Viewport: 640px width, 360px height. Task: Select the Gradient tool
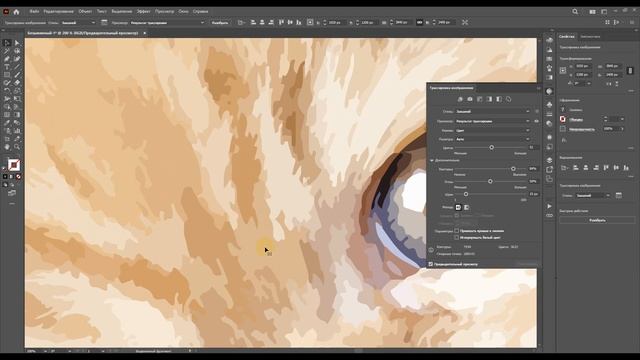point(17,115)
